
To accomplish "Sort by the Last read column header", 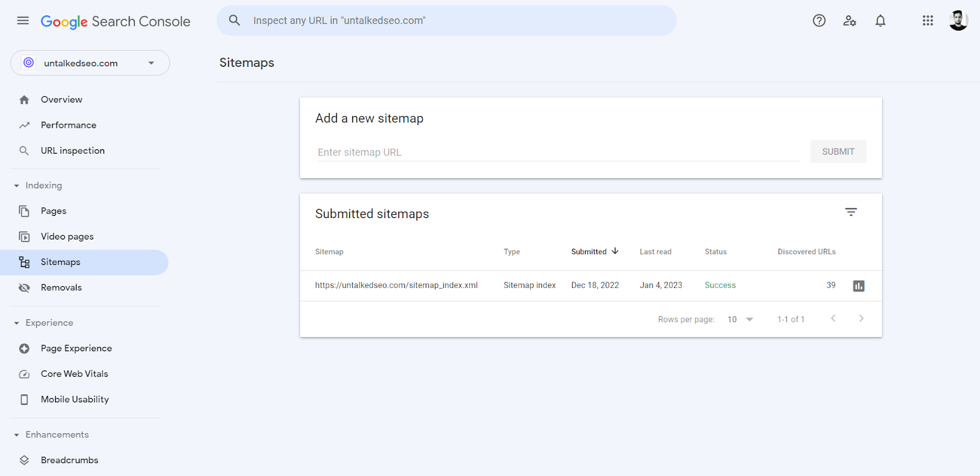I will [655, 252].
